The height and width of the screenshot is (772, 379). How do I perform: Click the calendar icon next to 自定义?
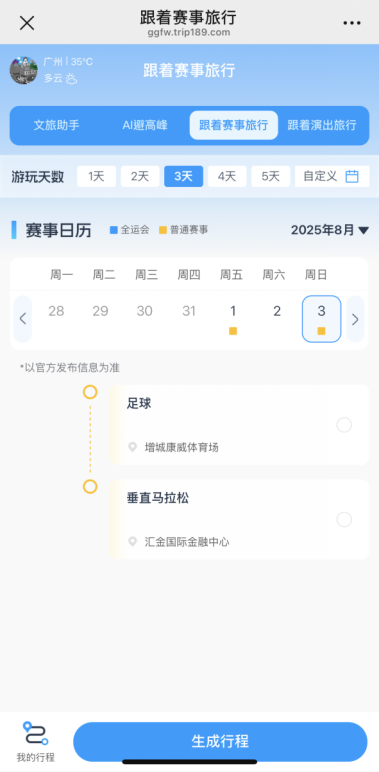pyautogui.click(x=351, y=176)
